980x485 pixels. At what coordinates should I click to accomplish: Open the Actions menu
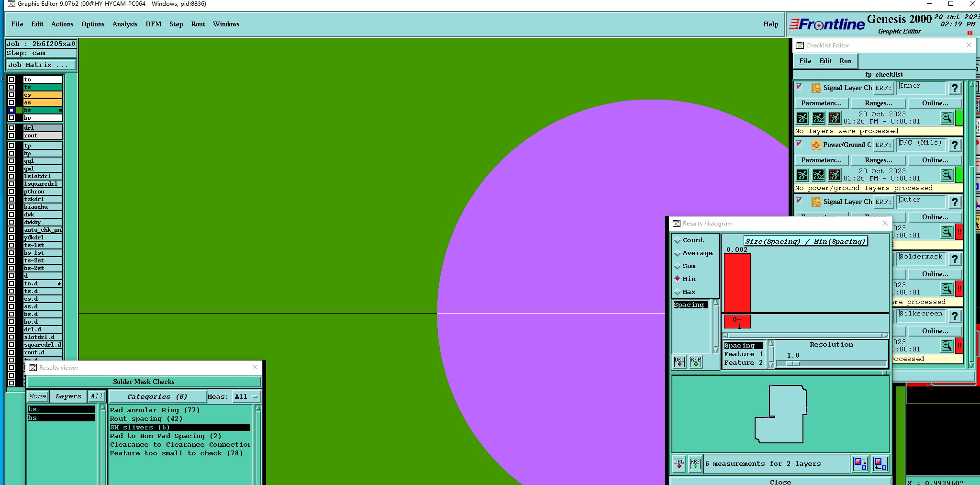pos(62,24)
